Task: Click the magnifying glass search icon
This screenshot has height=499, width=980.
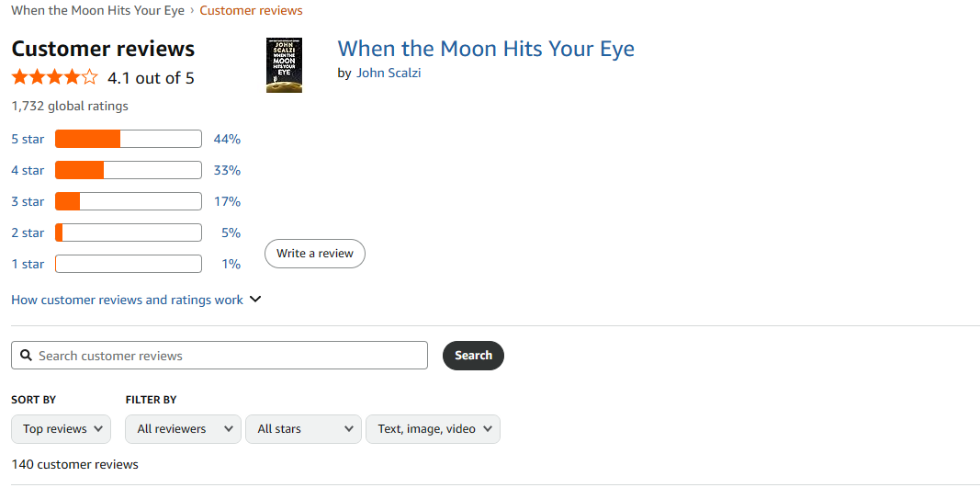Action: [x=27, y=355]
